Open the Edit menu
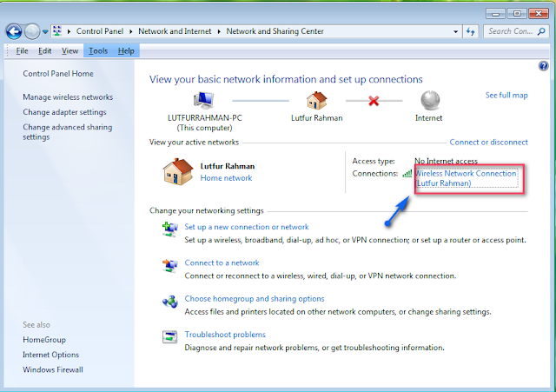The width and height of the screenshot is (556, 392). click(x=44, y=51)
